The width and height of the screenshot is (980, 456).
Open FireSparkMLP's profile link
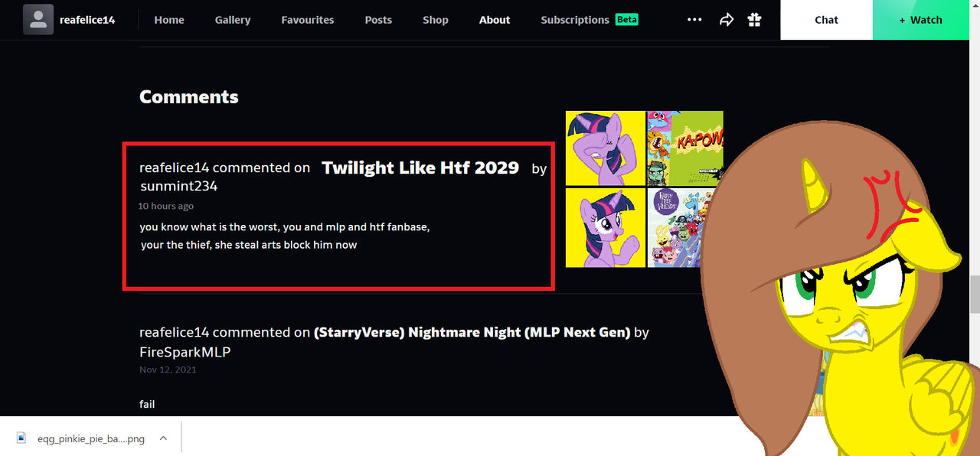coord(185,351)
